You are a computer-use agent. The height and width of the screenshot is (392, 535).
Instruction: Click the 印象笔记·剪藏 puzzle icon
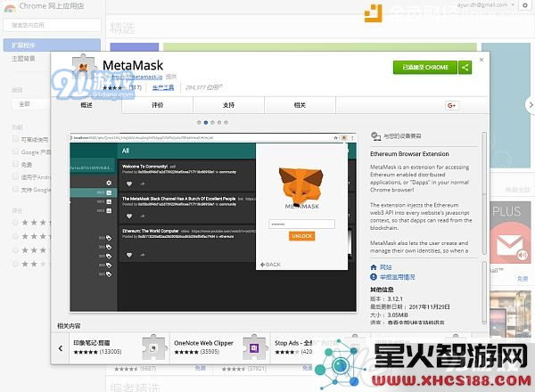coord(154,347)
